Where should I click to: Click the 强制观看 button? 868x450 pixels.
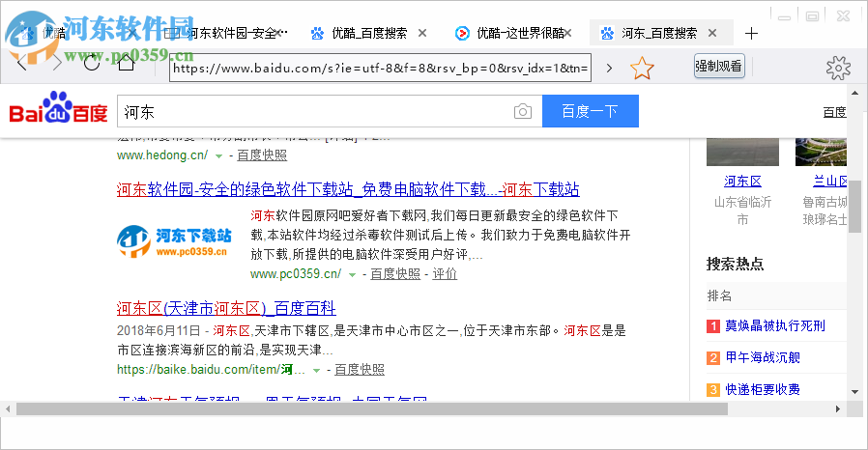pos(718,67)
